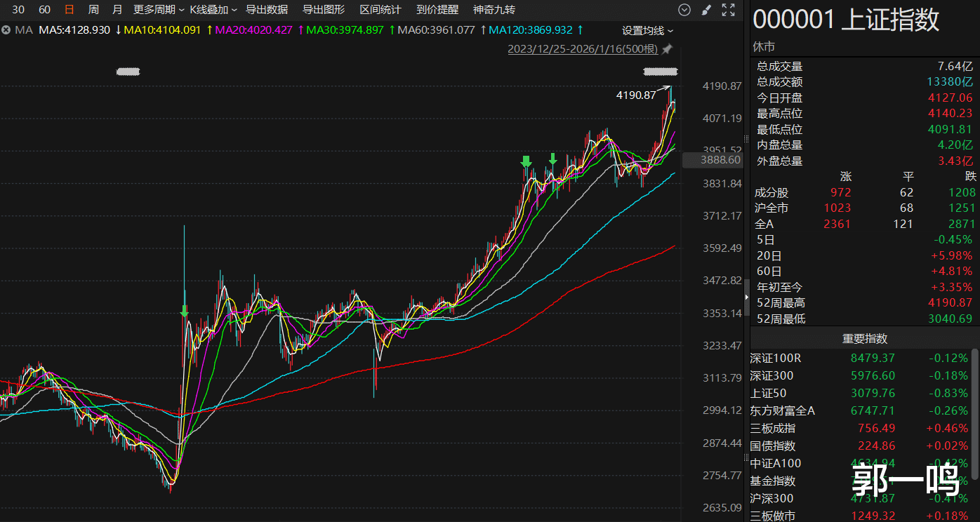Open the 深证300 index row
Viewport: 980px width, 522px height.
tap(861, 376)
